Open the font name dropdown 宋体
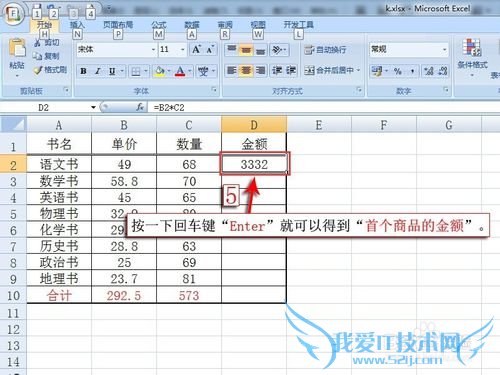Screen dimensions: 500x375 click(153, 50)
